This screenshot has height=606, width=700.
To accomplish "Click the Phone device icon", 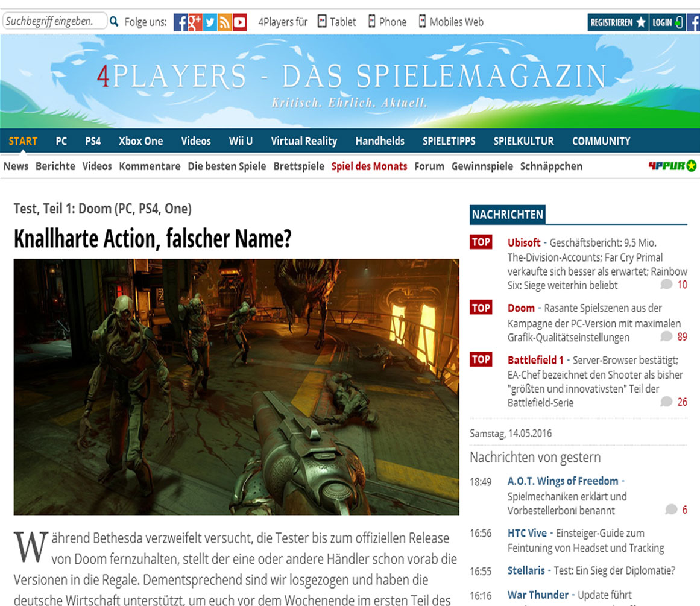I will 372,21.
